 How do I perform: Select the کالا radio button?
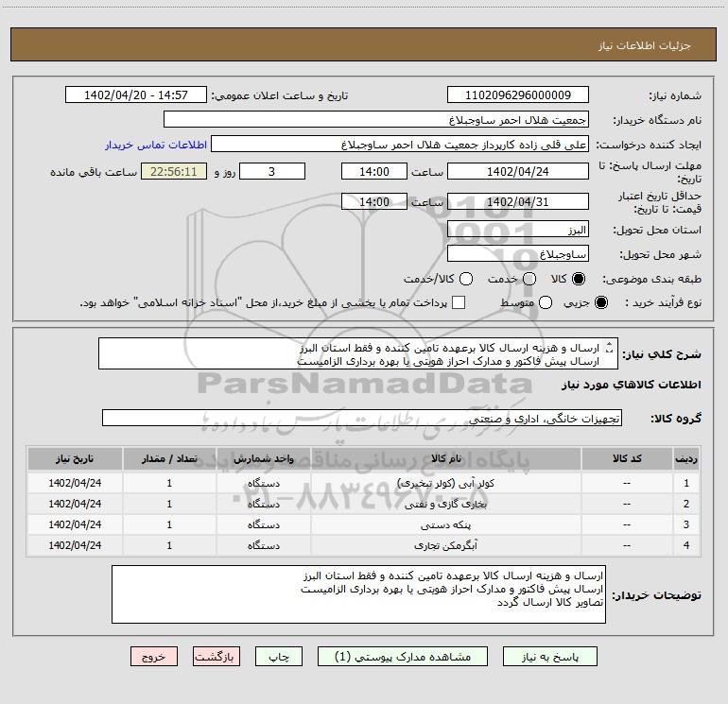pos(579,279)
